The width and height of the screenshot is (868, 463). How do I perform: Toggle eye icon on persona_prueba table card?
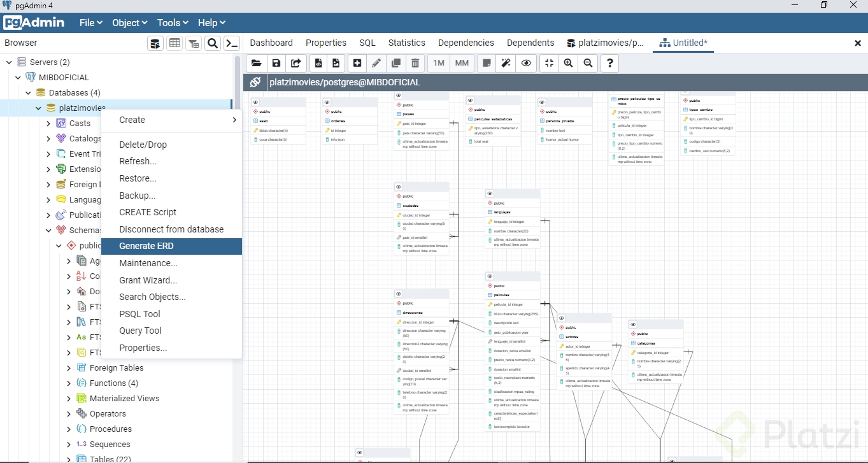click(x=543, y=102)
